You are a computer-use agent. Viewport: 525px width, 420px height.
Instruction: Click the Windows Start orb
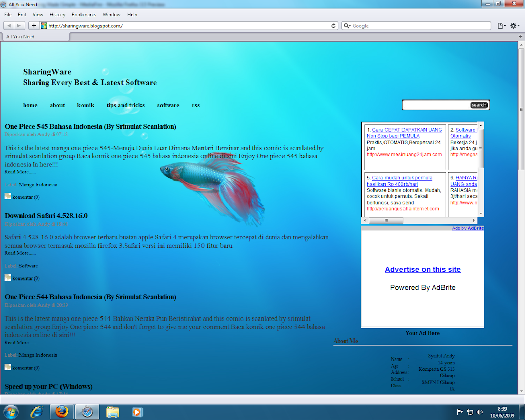(10, 412)
